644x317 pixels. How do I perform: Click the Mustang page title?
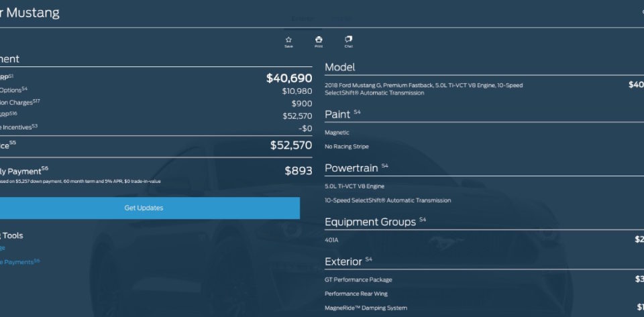coord(30,13)
